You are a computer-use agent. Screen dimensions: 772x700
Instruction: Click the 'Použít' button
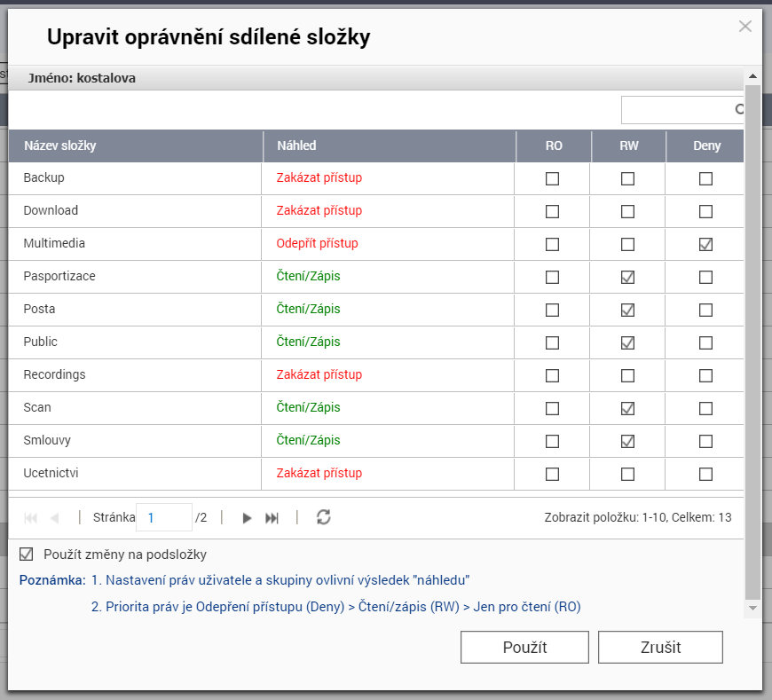[x=524, y=648]
